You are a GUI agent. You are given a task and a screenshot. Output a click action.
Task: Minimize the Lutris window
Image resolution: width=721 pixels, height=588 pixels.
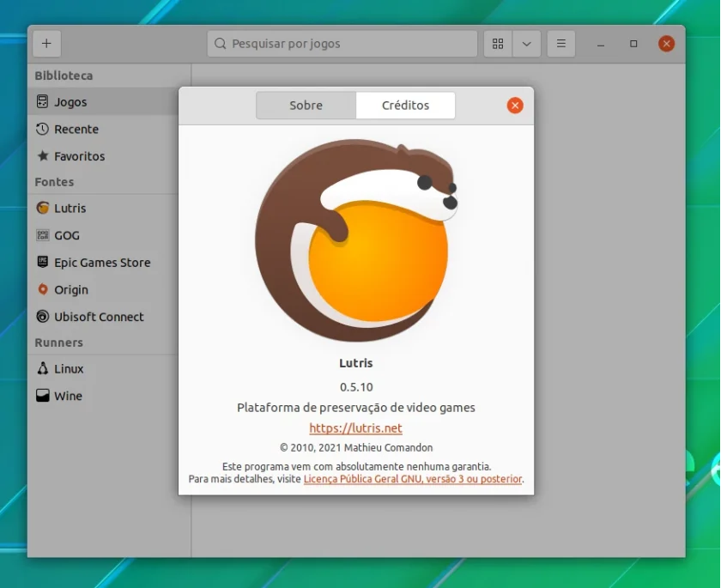pyautogui.click(x=601, y=44)
